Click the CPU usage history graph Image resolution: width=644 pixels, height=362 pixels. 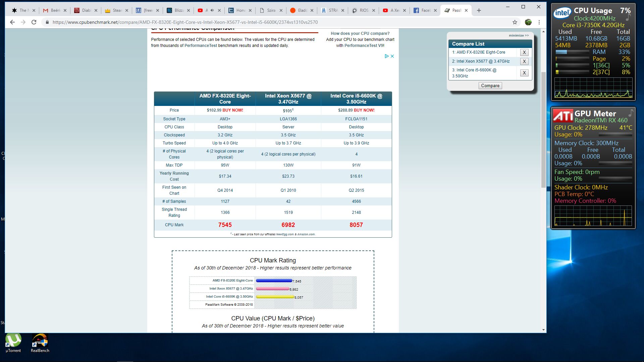coord(593,88)
